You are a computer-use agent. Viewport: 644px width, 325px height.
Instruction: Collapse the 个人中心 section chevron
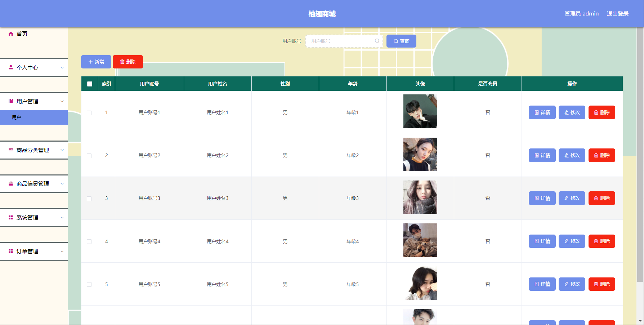62,67
